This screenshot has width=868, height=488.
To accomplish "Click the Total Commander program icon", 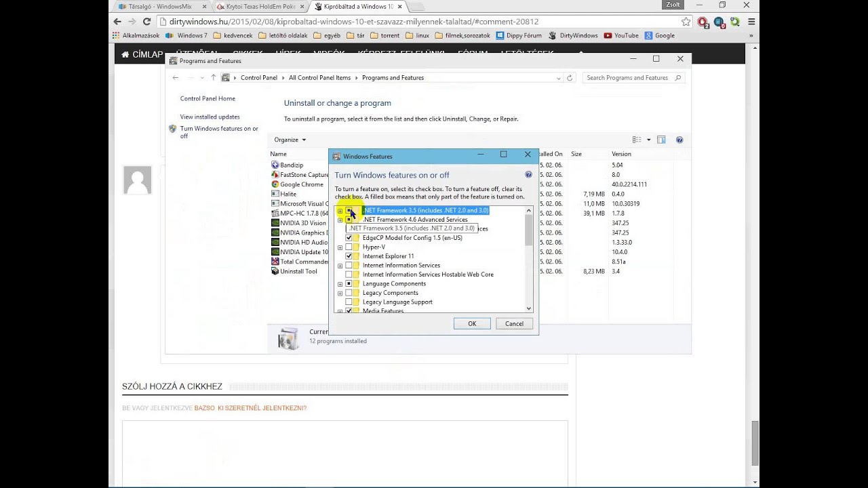I will point(275,262).
